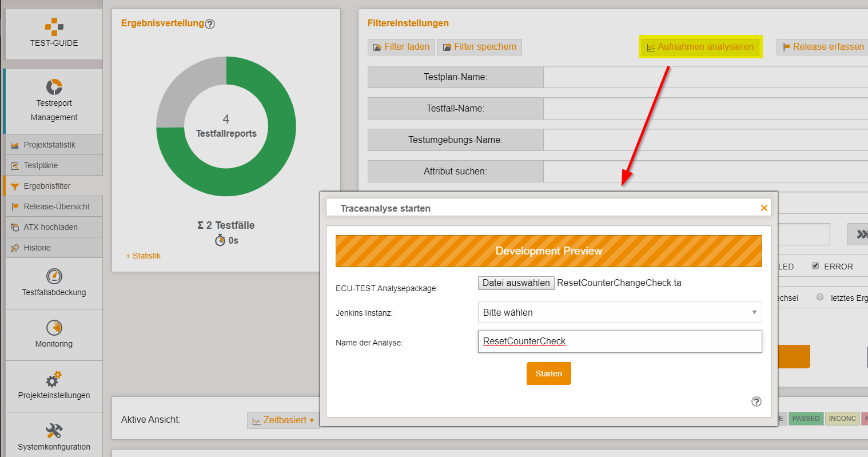The image size is (868, 457).
Task: Open the Zeitbasiert view dropdown
Action: [x=284, y=420]
